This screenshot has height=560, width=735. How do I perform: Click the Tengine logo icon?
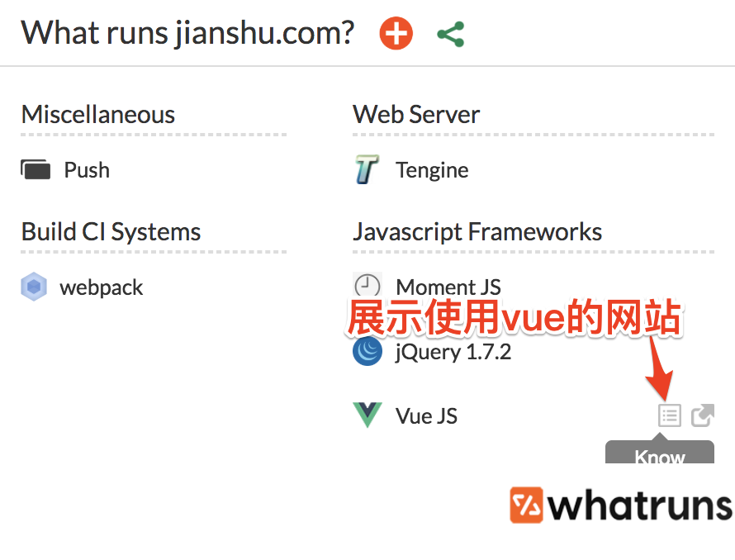click(x=367, y=169)
